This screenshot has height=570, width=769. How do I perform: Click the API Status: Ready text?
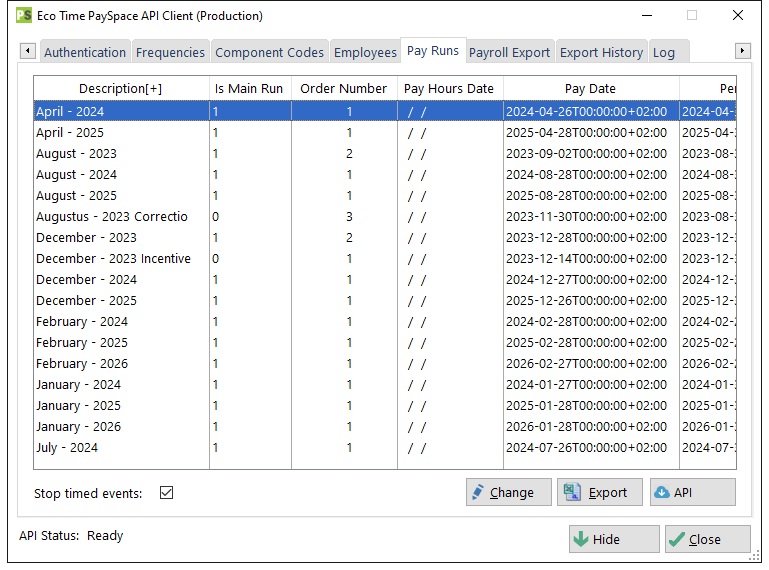[71, 536]
